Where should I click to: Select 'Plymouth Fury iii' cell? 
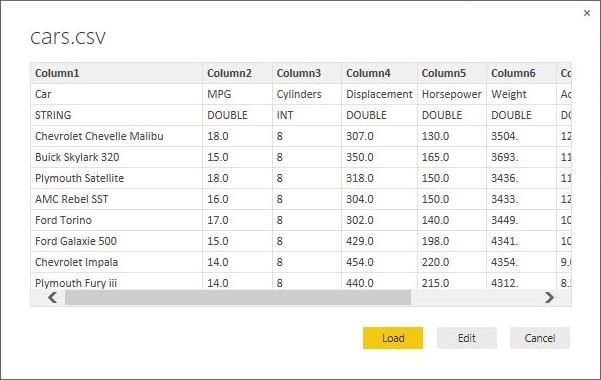coord(117,281)
